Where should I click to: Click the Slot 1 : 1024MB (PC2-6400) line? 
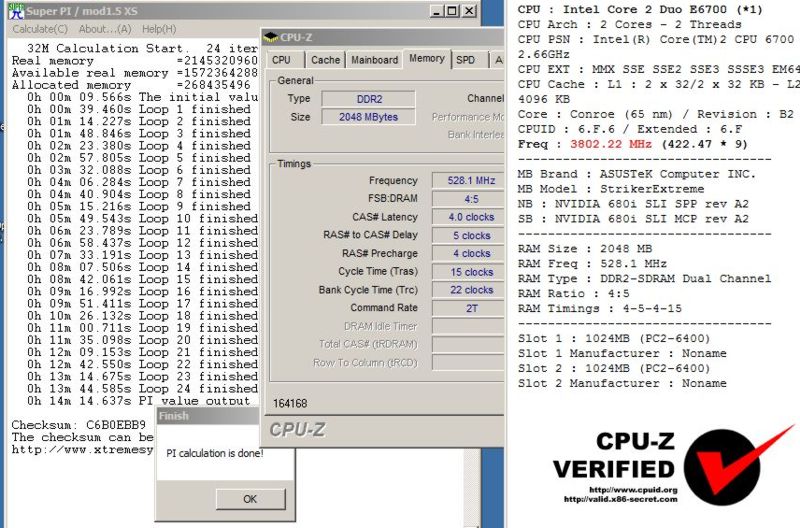click(x=614, y=338)
